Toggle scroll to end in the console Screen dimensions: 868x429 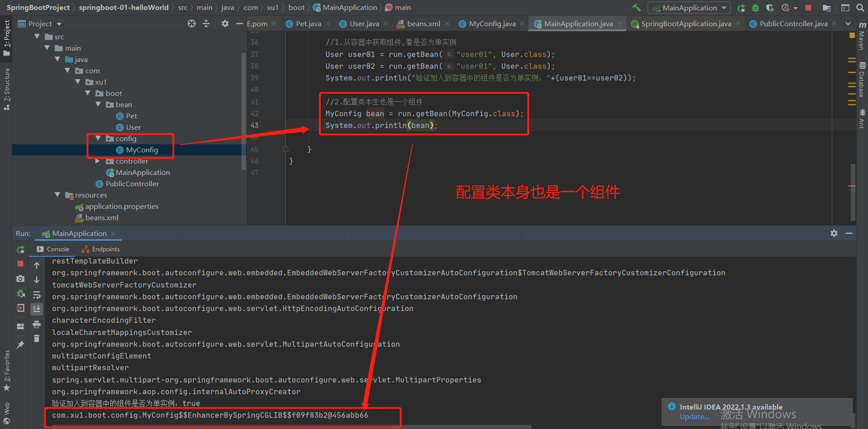(37, 309)
